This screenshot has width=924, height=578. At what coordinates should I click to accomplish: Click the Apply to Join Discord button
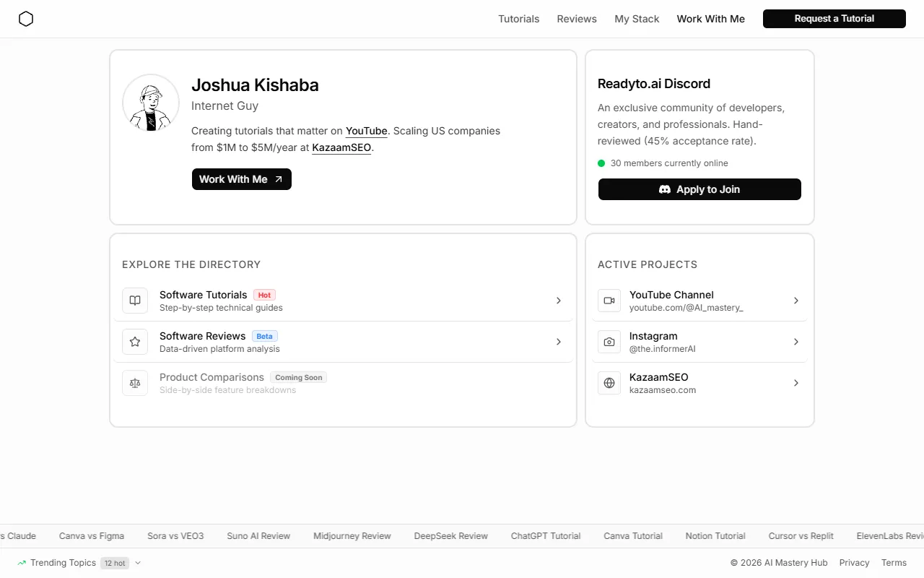(699, 189)
